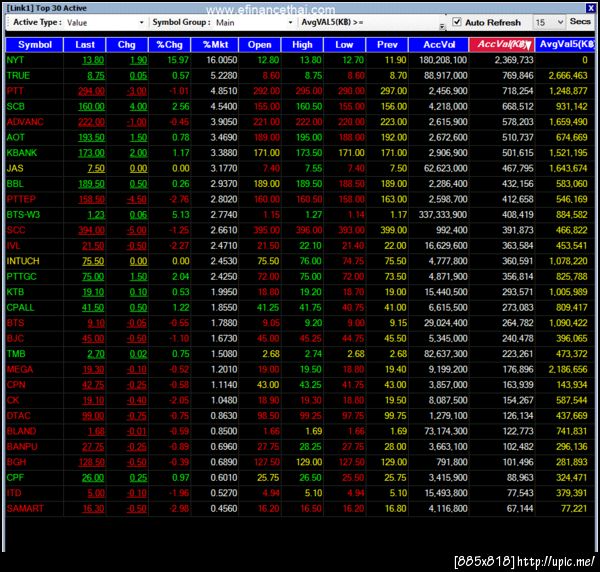Select the CK symbol
This screenshot has height=572, width=600.
pos(13,400)
